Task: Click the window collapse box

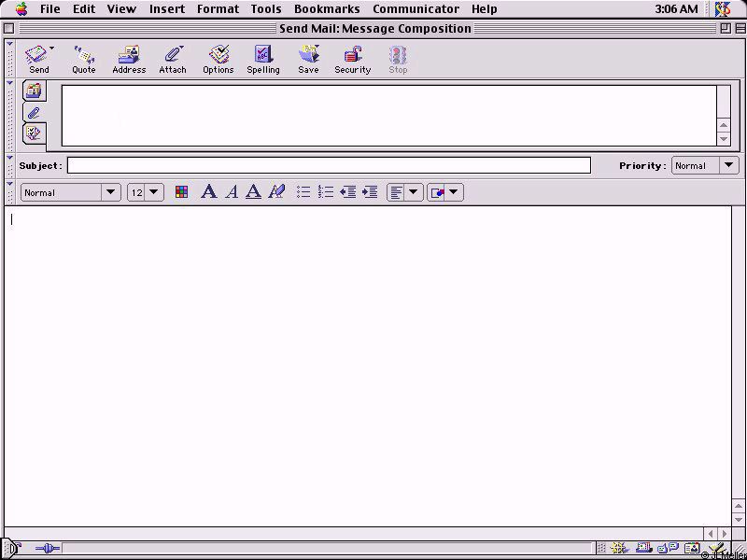Action: [x=740, y=29]
